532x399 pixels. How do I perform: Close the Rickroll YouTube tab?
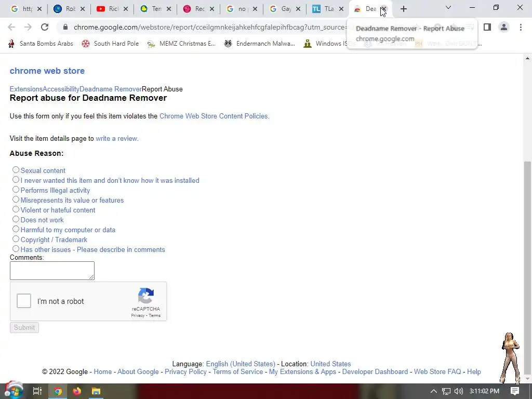126,9
